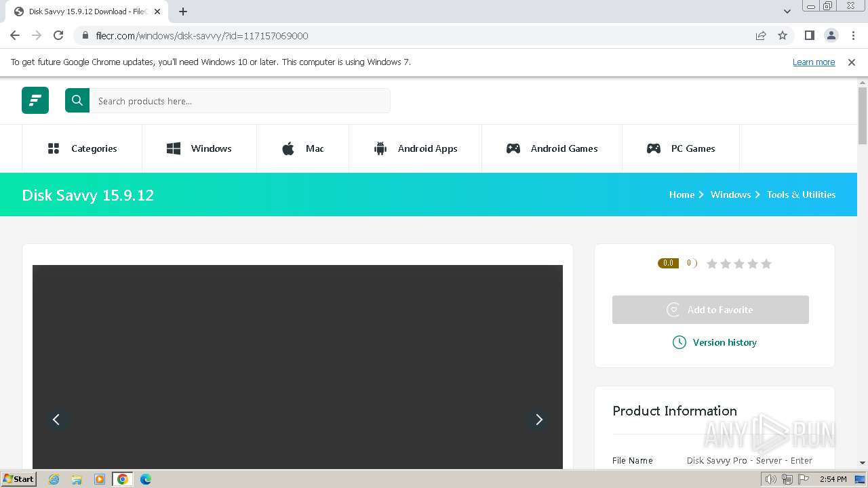Viewport: 868px width, 488px height.
Task: Click the scrollbar down arrow
Action: (x=863, y=463)
